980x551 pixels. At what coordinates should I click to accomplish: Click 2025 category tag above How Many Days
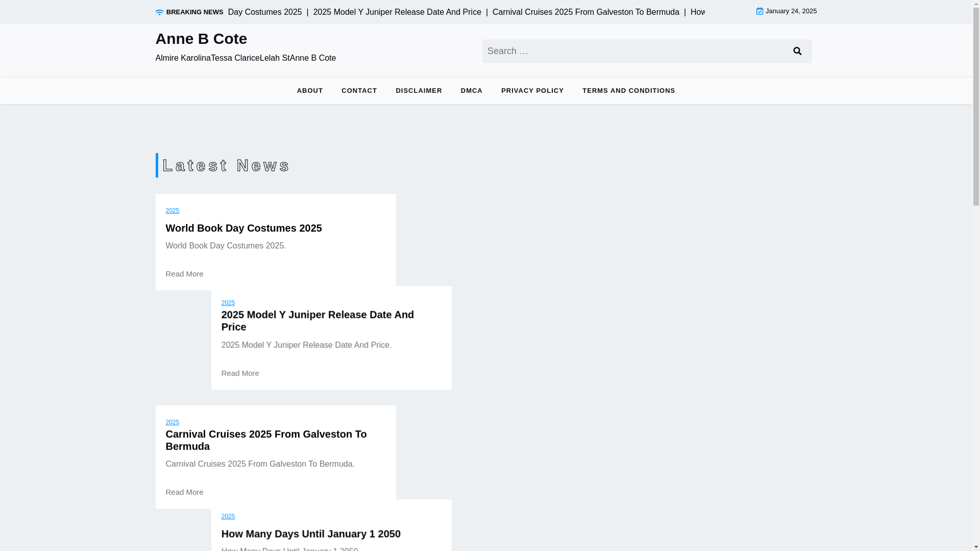pos(228,516)
